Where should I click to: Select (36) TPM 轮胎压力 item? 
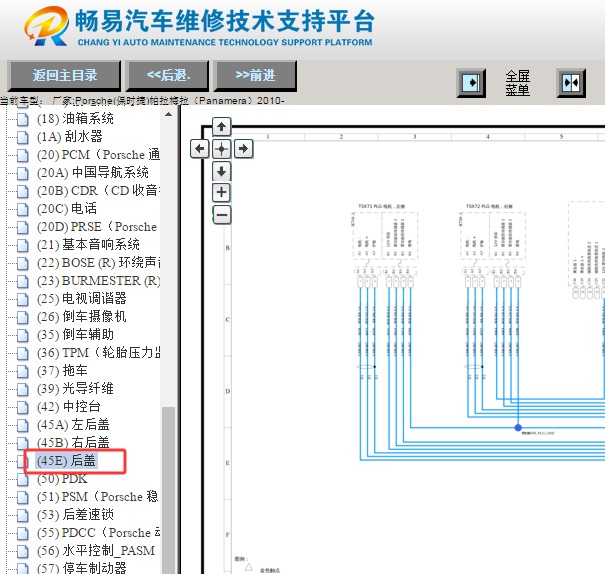coord(98,353)
